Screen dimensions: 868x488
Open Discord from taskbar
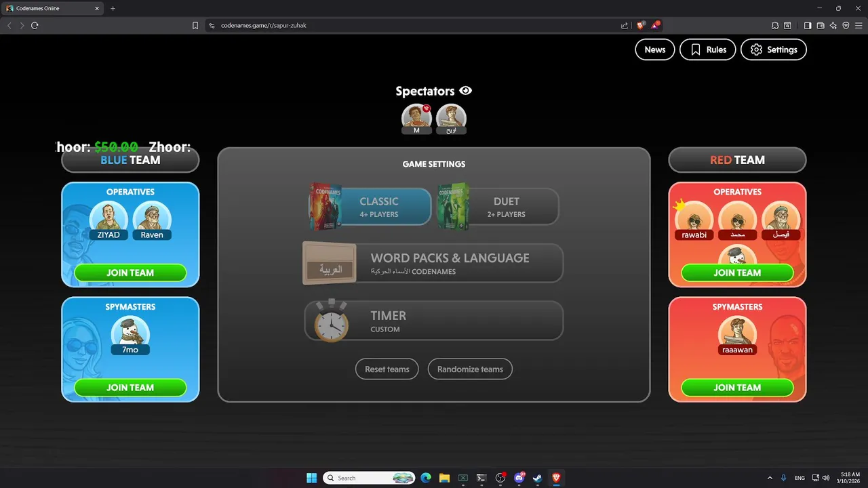519,478
